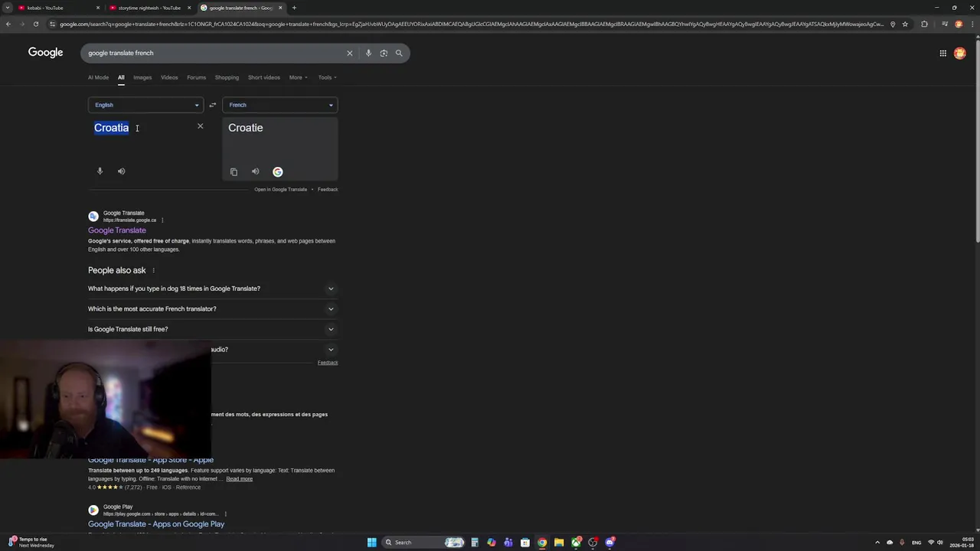This screenshot has height=551, width=980.
Task: Expand 'What happens if you type in dog' question
Action: (x=213, y=289)
